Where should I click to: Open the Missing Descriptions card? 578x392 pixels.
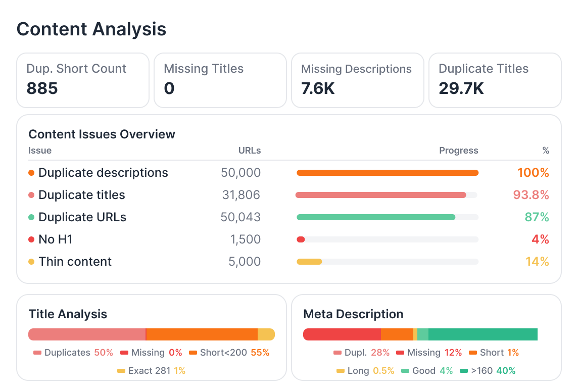pos(358,80)
